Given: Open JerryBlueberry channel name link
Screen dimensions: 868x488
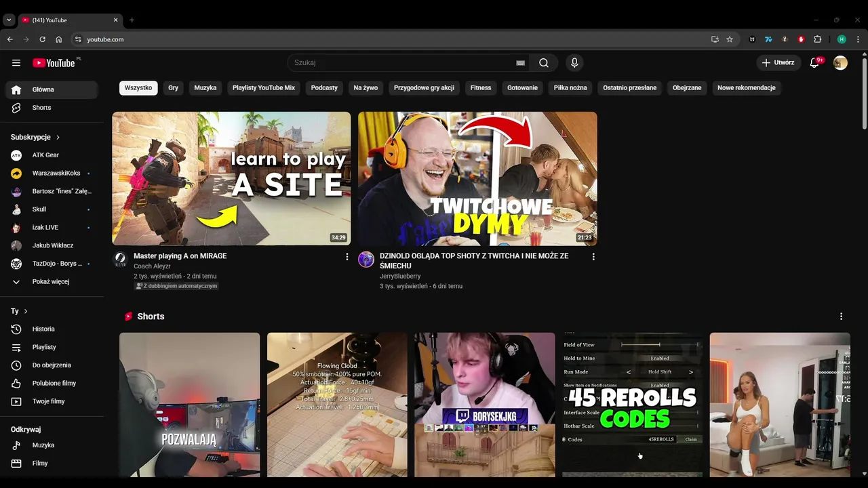Looking at the screenshot, I should coord(400,277).
